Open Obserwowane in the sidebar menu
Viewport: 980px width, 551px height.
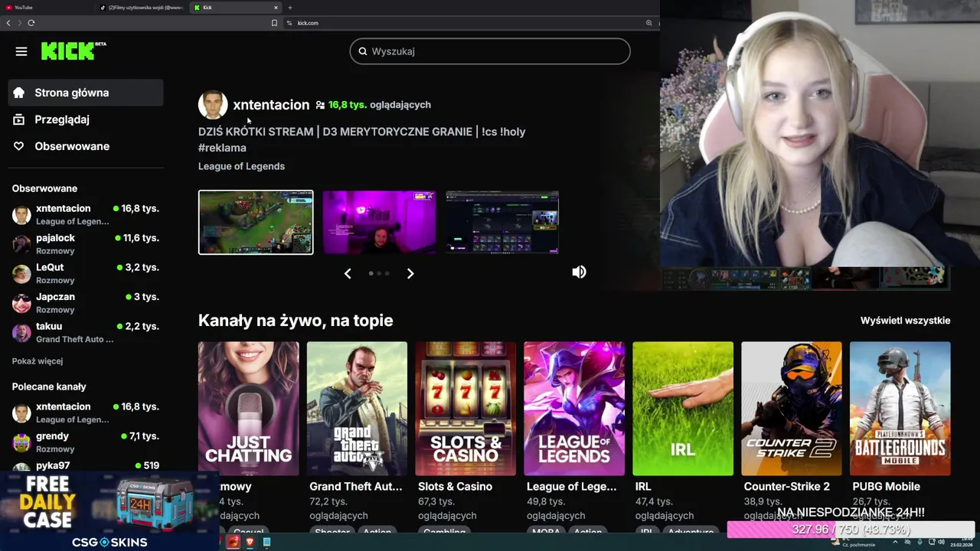coord(86,146)
